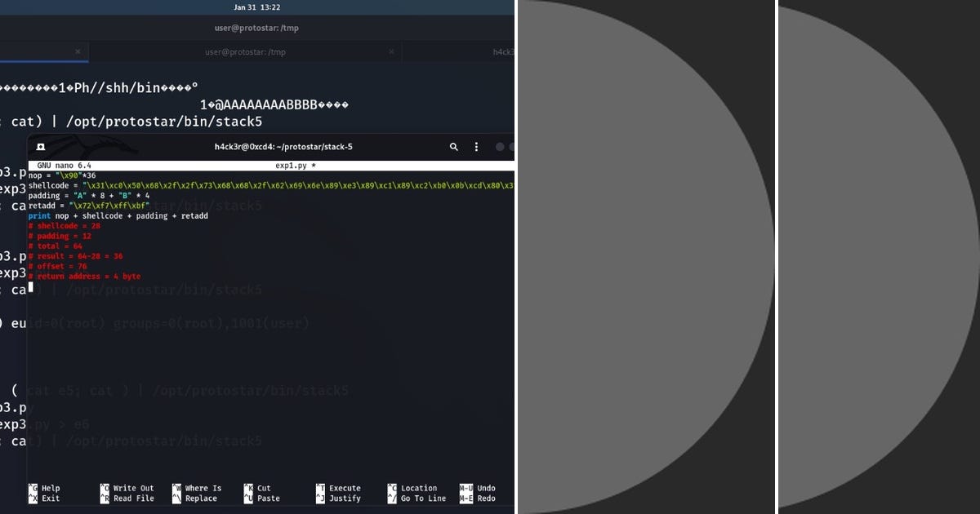Open the three-dot menu in h4ck3r terminal
Screen dimensions: 980x514
click(x=477, y=147)
